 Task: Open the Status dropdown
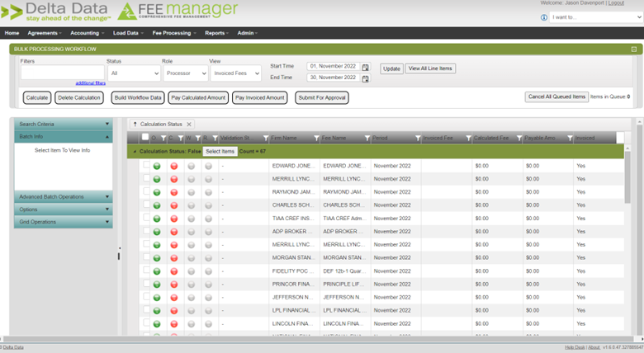134,73
